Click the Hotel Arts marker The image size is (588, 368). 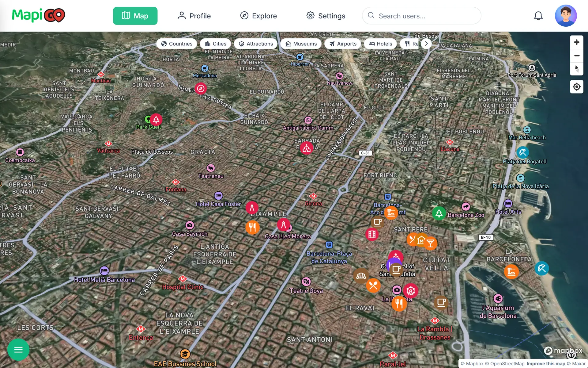coord(508,203)
